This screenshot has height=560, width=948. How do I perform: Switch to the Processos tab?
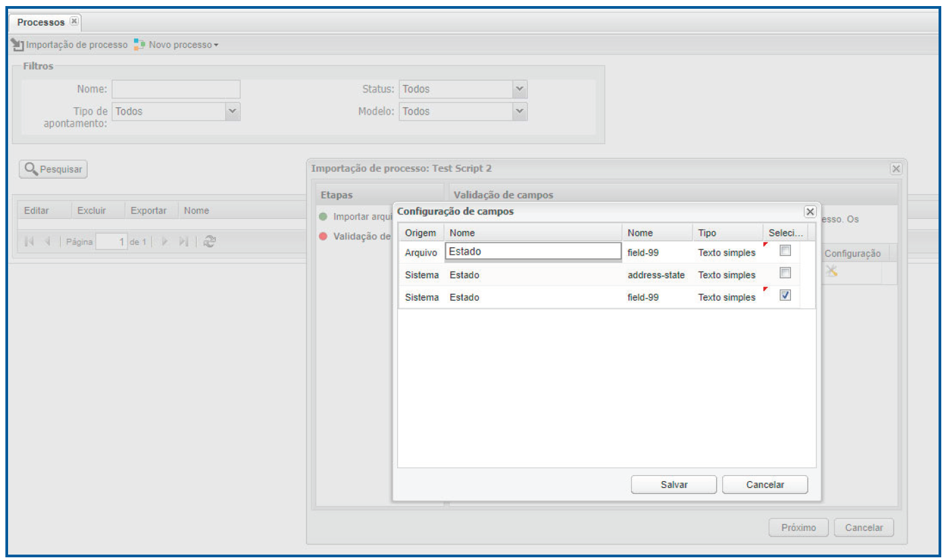pos(40,22)
